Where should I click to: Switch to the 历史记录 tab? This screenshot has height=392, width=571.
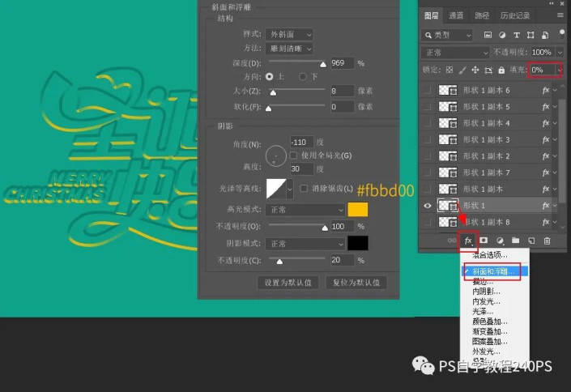[515, 15]
